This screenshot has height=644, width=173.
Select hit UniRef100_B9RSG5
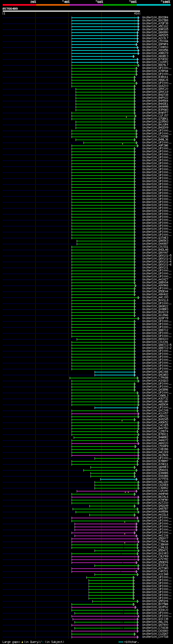pyautogui.click(x=155, y=30)
